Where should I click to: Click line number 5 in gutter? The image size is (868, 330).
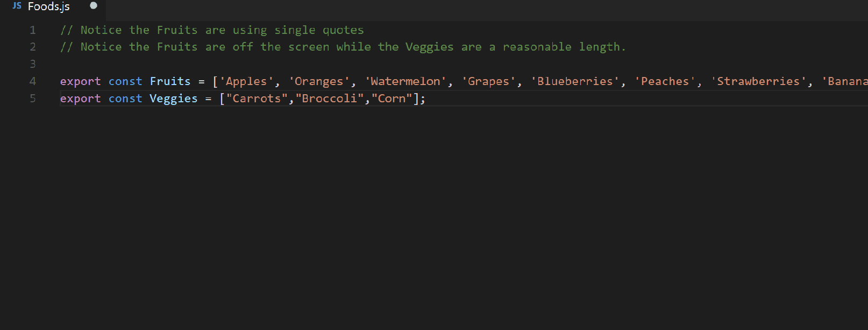tap(33, 99)
